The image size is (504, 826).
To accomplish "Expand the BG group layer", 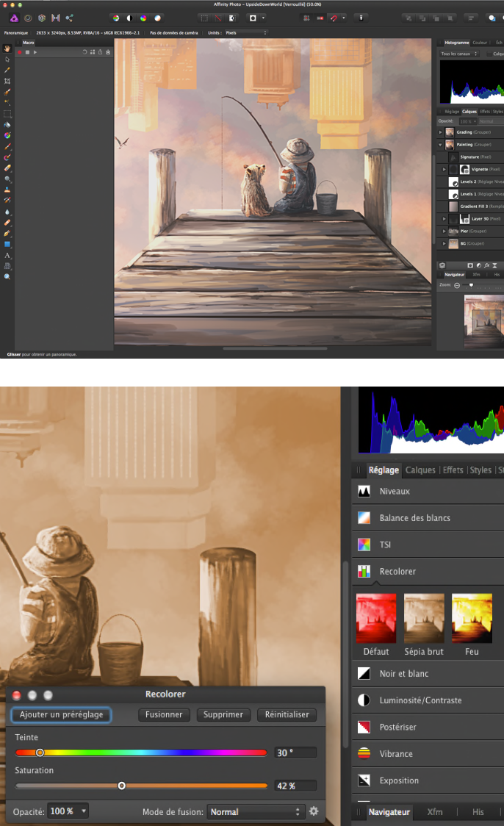I will point(444,243).
